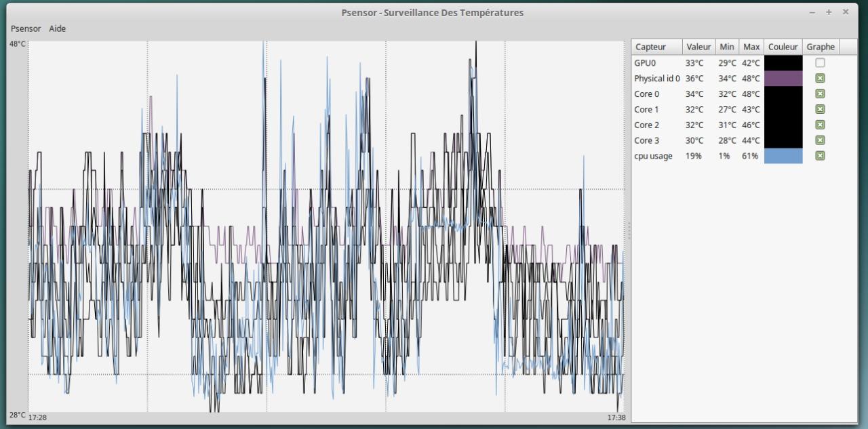
Task: Click the 33°C value of GPU0
Action: [694, 63]
